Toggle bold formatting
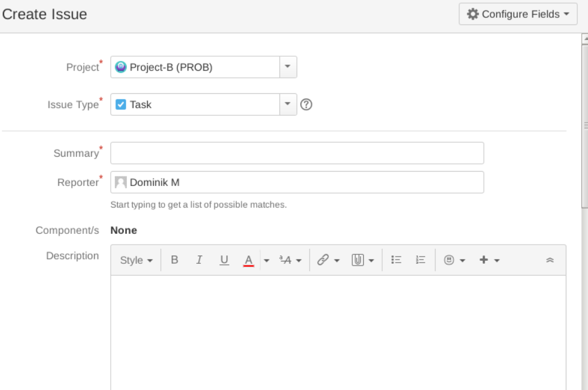 175,260
